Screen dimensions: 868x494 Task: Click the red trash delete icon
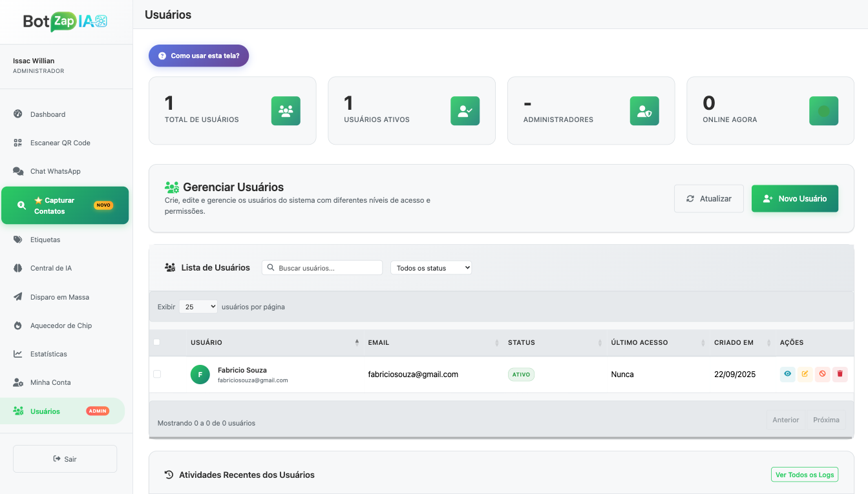tap(840, 374)
